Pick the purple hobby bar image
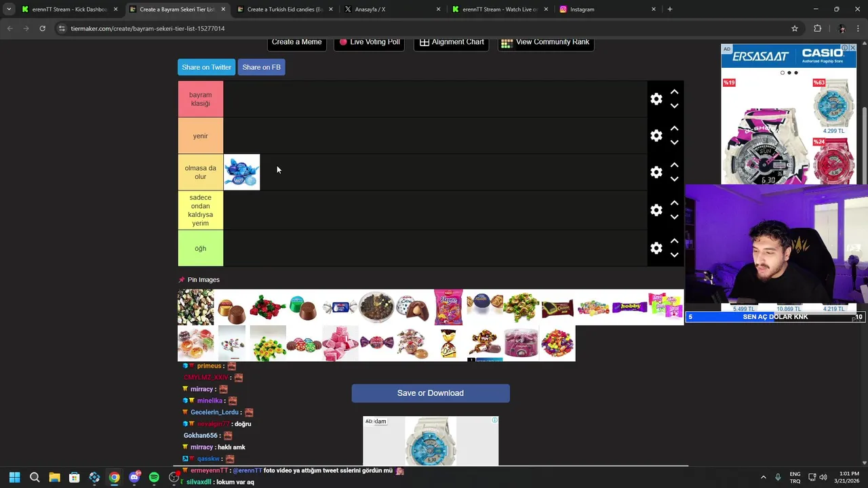 [x=629, y=308]
